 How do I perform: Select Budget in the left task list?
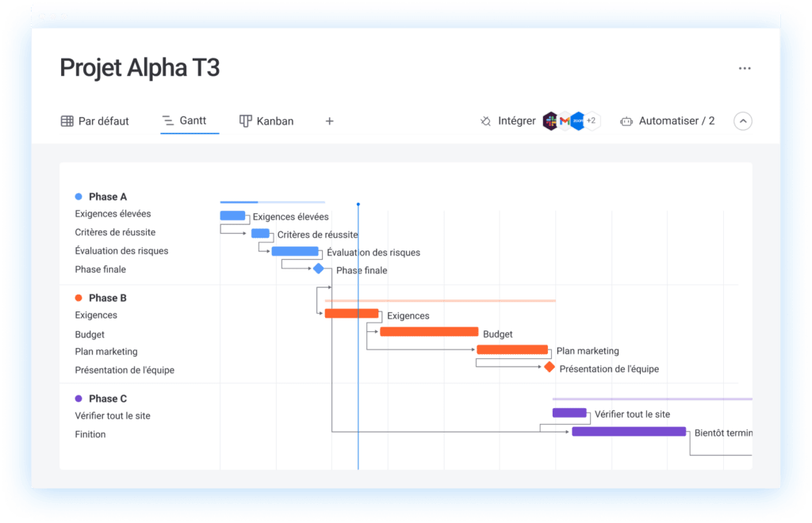tap(90, 334)
